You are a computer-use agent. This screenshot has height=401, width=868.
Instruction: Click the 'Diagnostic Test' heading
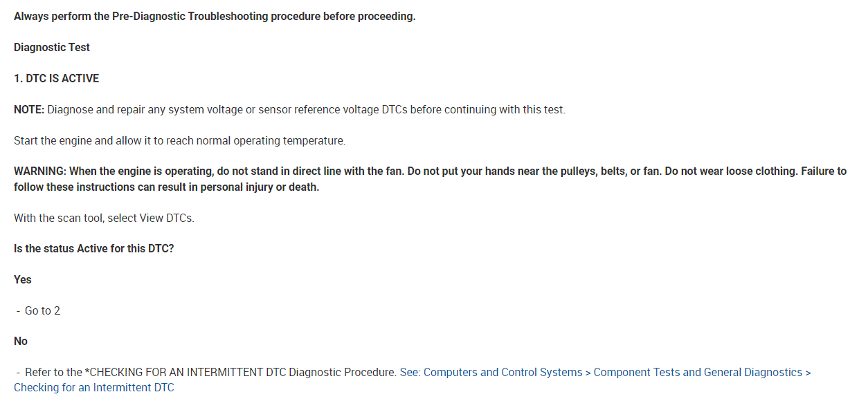[x=52, y=47]
